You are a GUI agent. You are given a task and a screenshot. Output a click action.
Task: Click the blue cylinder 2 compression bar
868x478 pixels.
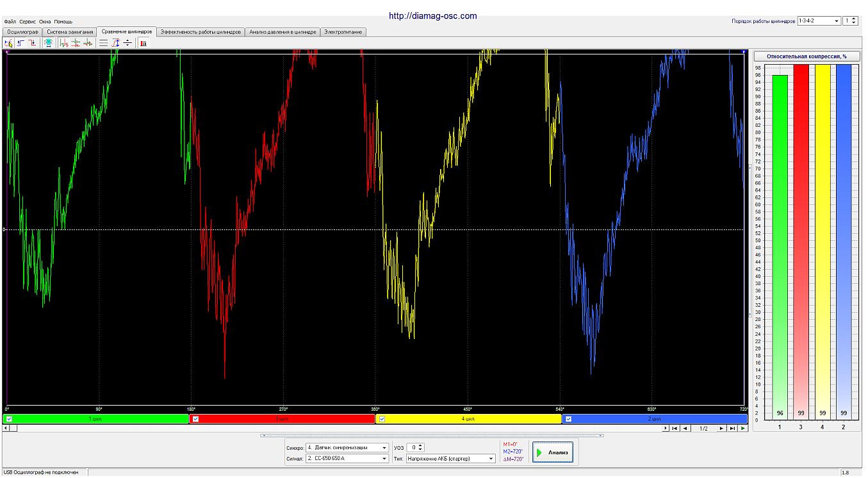pos(843,242)
